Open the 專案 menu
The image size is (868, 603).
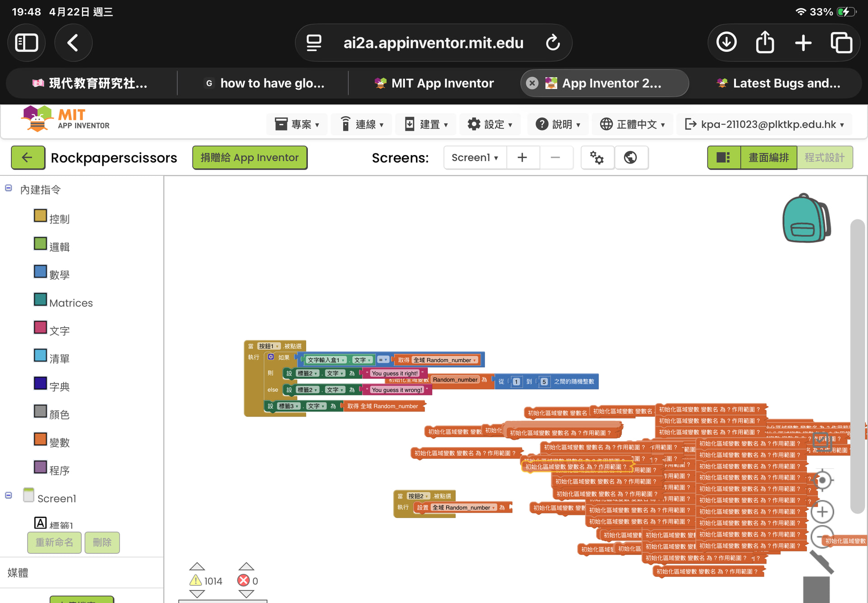click(x=297, y=124)
